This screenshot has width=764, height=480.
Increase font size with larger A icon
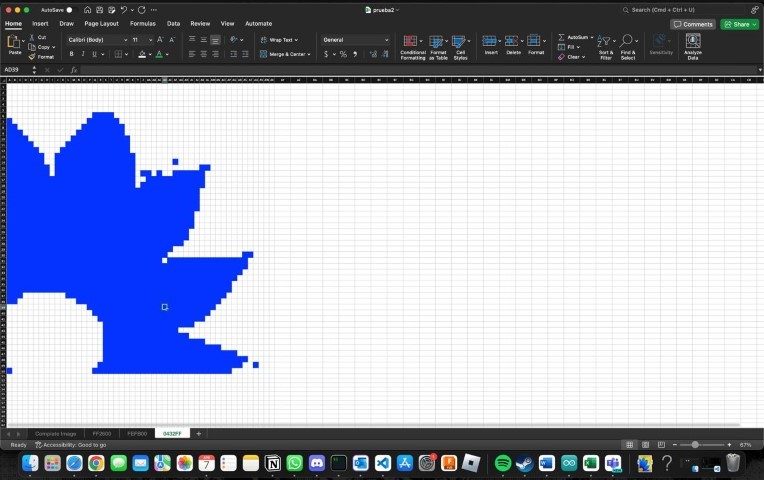coord(160,39)
